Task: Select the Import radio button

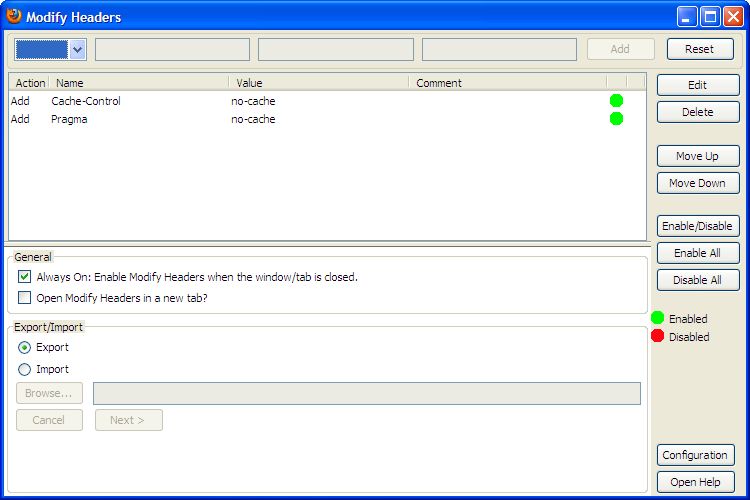Action: click(x=25, y=369)
